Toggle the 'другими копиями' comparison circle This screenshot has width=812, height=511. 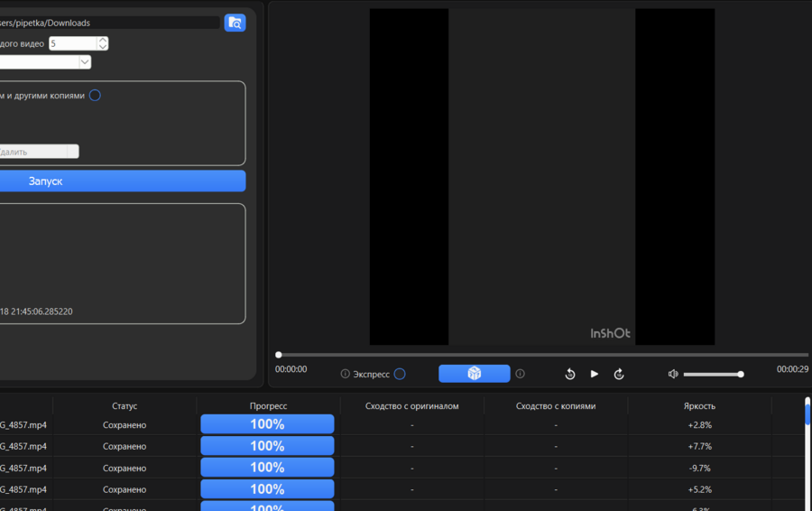95,96
